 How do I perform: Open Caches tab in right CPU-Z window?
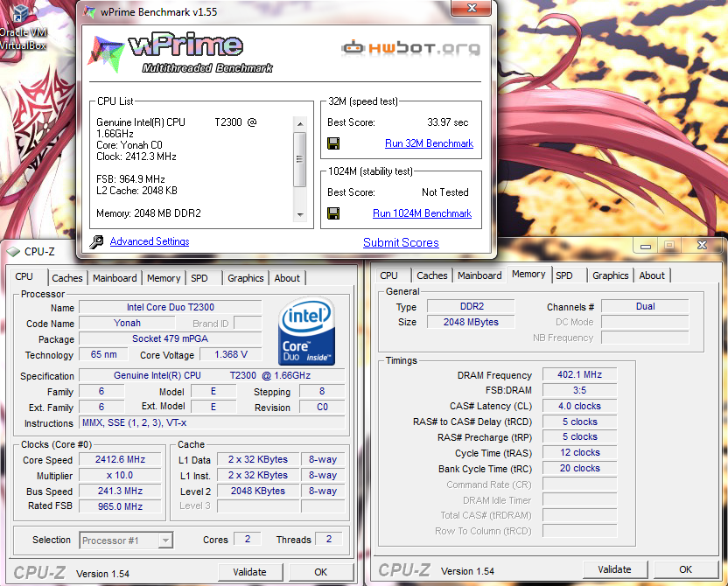click(432, 276)
